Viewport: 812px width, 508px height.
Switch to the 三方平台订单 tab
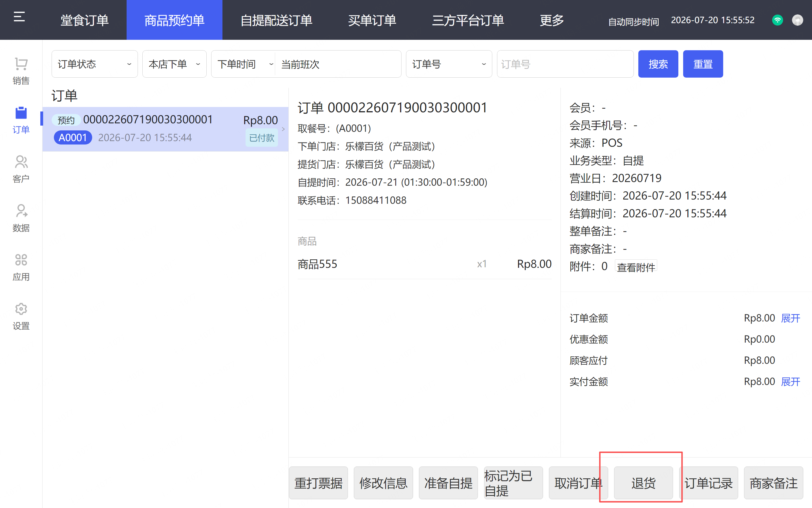468,20
